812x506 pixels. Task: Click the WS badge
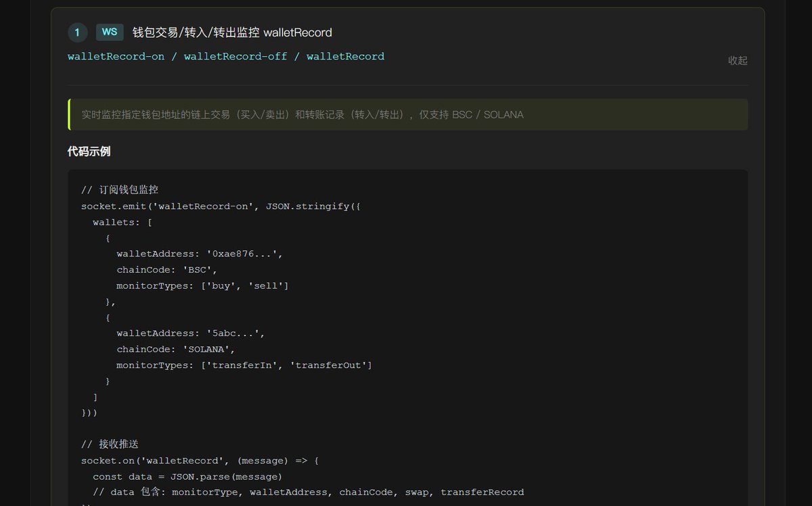[x=110, y=32]
